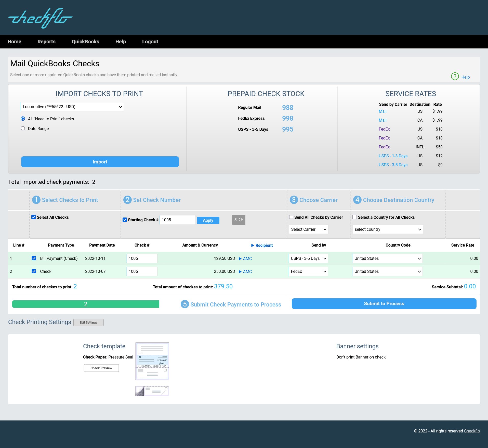Open the Reports menu
The height and width of the screenshot is (448, 488).
pos(46,42)
